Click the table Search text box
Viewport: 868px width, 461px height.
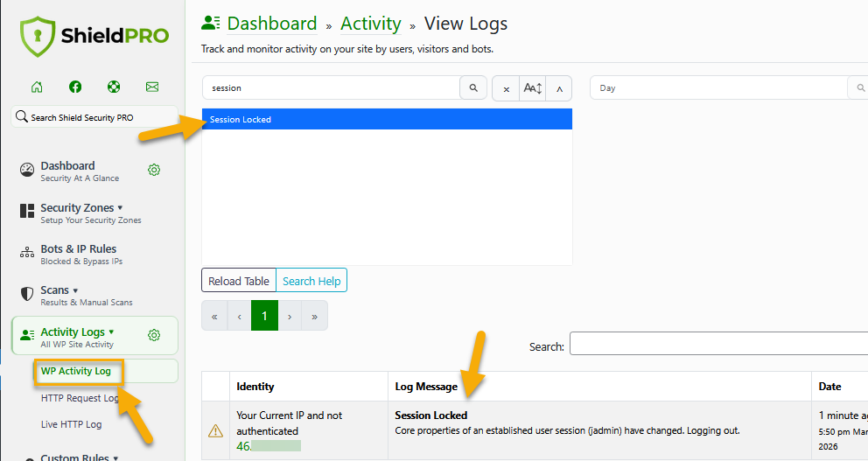click(x=718, y=344)
